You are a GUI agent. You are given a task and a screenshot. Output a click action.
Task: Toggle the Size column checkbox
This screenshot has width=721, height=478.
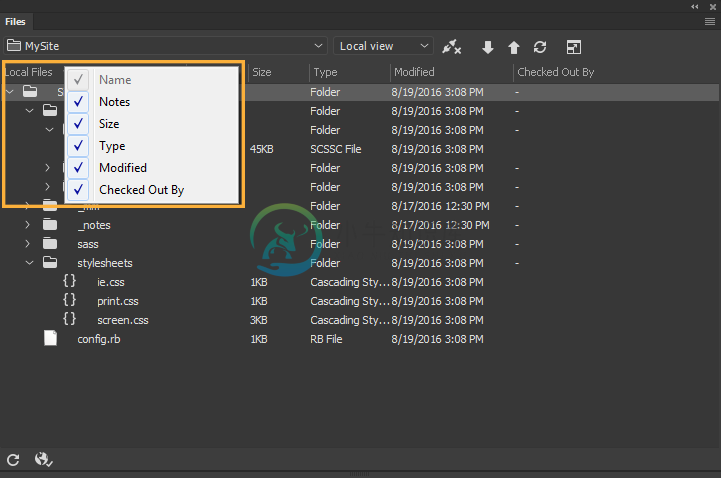78,124
